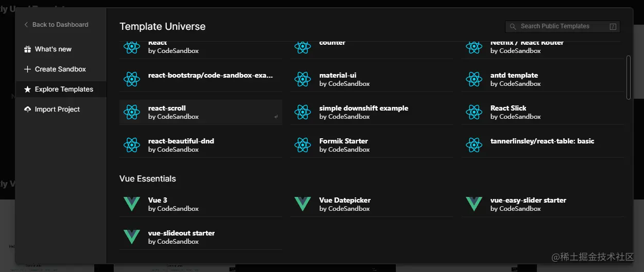
Task: Click the gift icon beside What's new
Action: [27, 49]
